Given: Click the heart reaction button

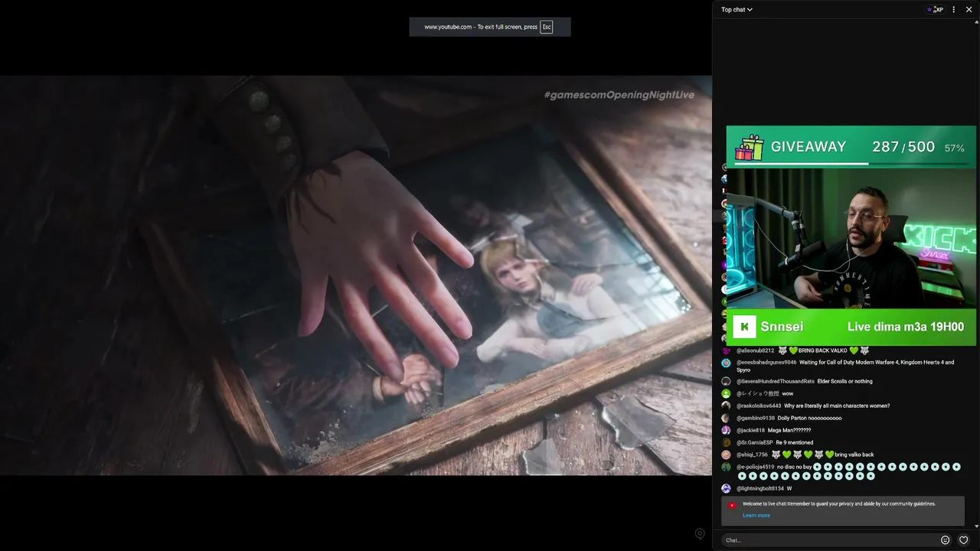Looking at the screenshot, I should pos(963,540).
